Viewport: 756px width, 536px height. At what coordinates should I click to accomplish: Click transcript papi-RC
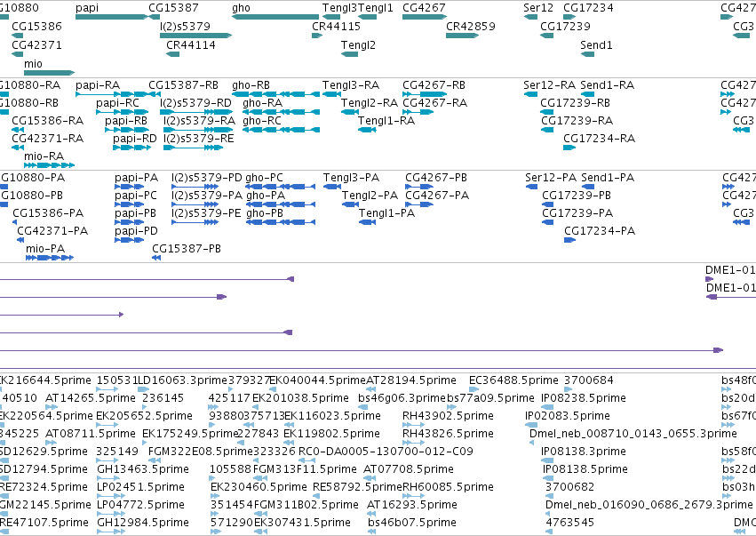pos(122,112)
